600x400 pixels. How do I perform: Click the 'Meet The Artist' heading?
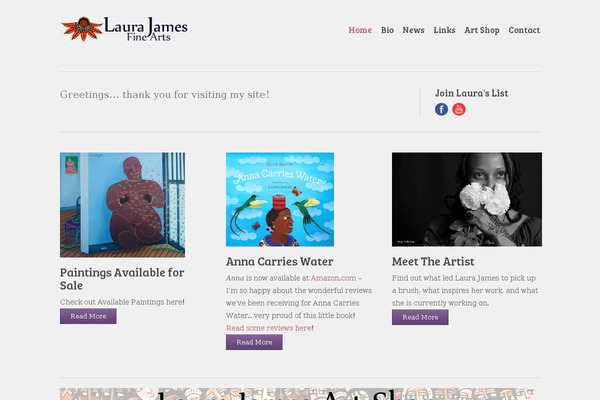click(x=433, y=261)
